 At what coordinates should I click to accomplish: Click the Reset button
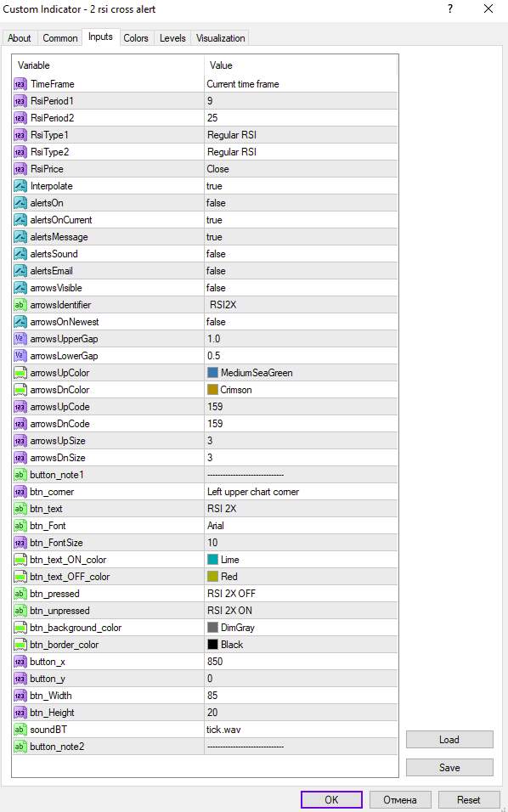point(469,799)
